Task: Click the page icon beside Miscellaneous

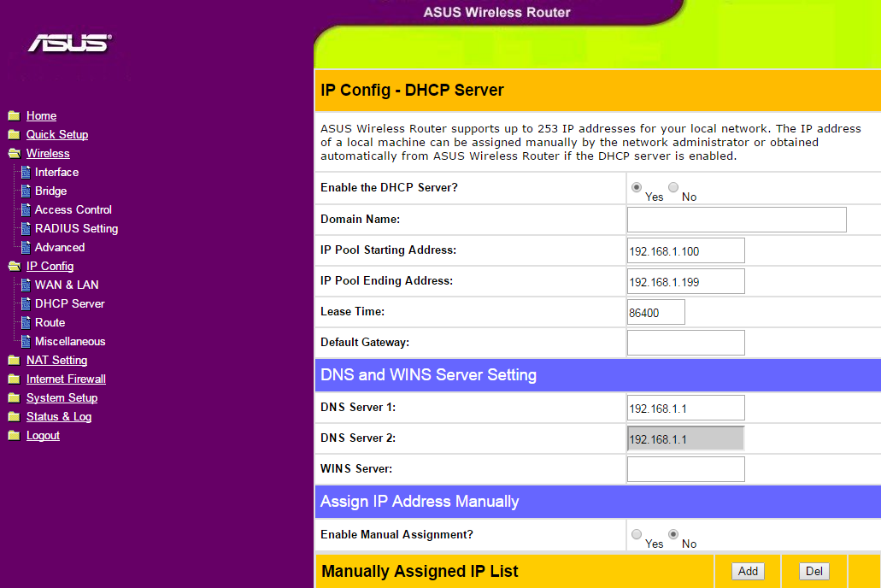Action: tap(26, 341)
